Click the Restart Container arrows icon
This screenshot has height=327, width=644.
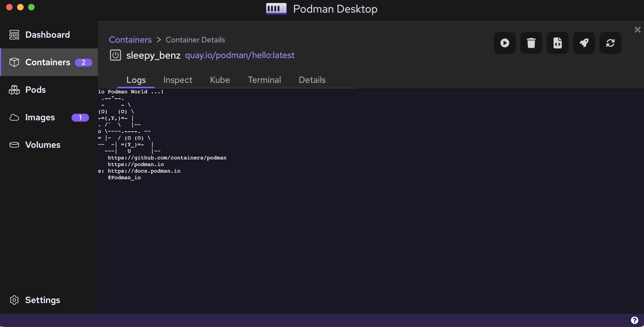click(x=610, y=43)
